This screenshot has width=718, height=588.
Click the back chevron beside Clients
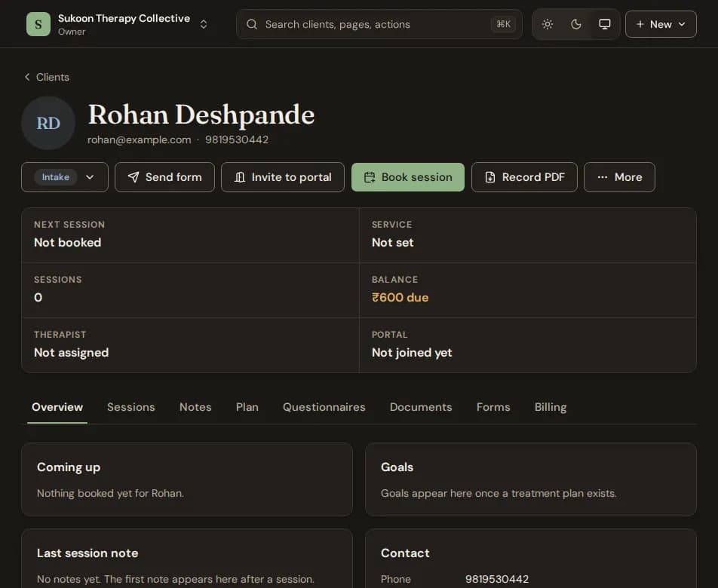(27, 77)
